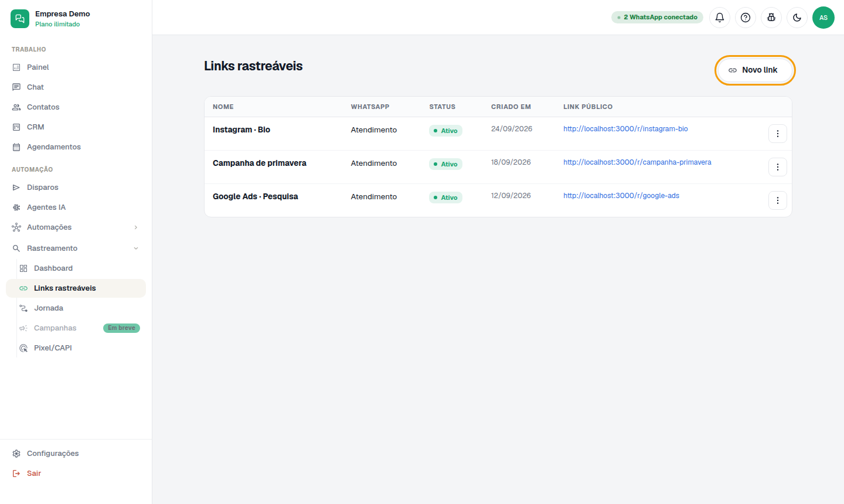Click Sair to log out
This screenshot has height=504, width=844.
pos(76,474)
